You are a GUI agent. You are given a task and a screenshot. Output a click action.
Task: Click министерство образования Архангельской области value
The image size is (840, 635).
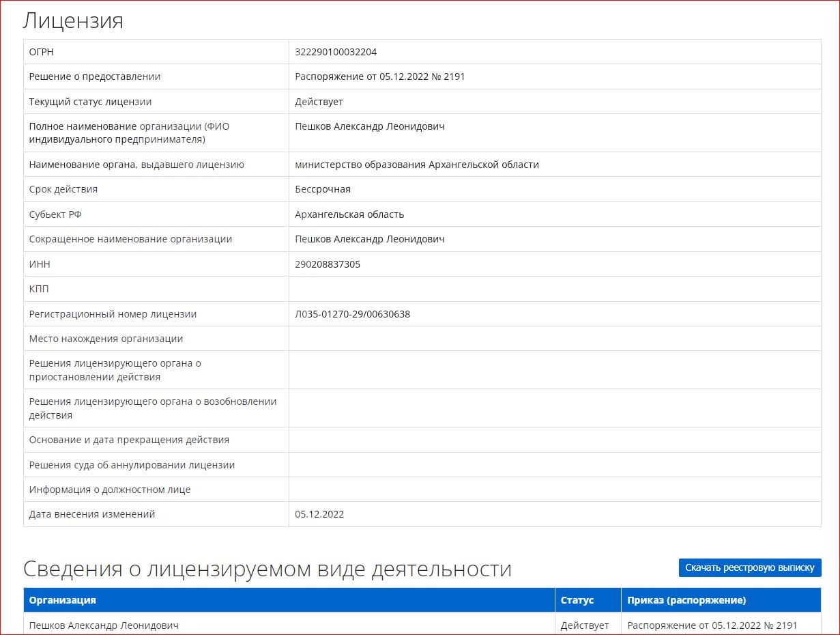416,165
